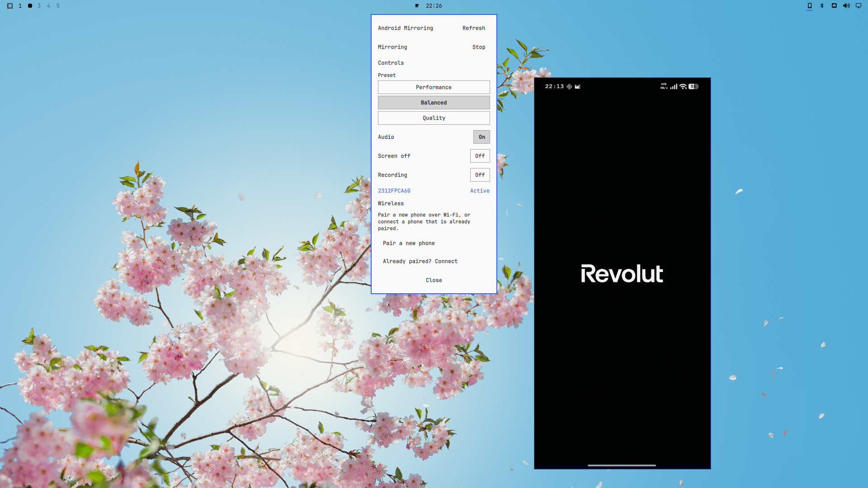Click the Controls section heading

(391, 63)
